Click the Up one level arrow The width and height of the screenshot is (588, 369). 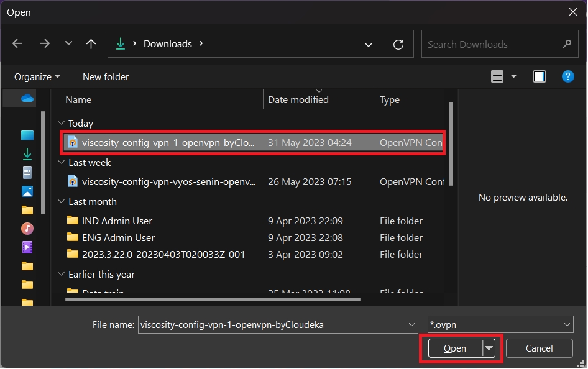(x=91, y=44)
